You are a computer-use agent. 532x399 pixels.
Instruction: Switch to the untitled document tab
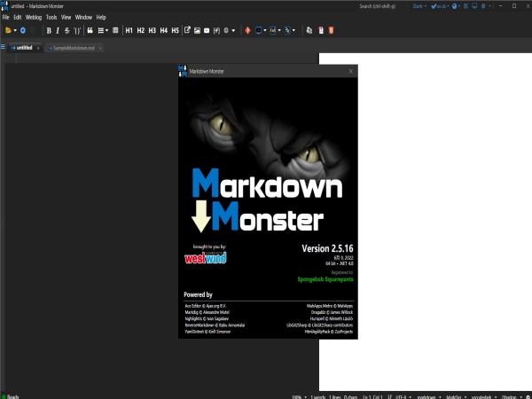(24, 48)
